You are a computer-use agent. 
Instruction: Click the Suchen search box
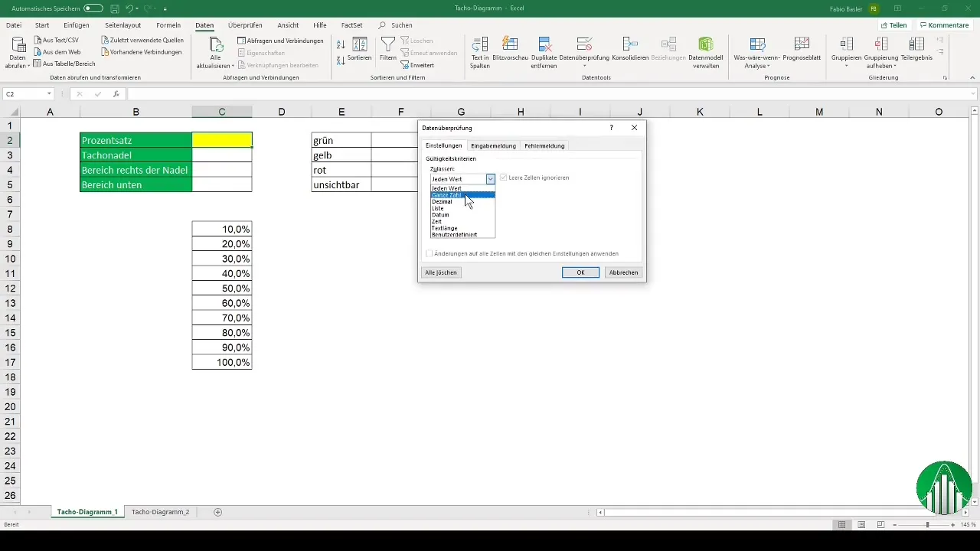(395, 25)
